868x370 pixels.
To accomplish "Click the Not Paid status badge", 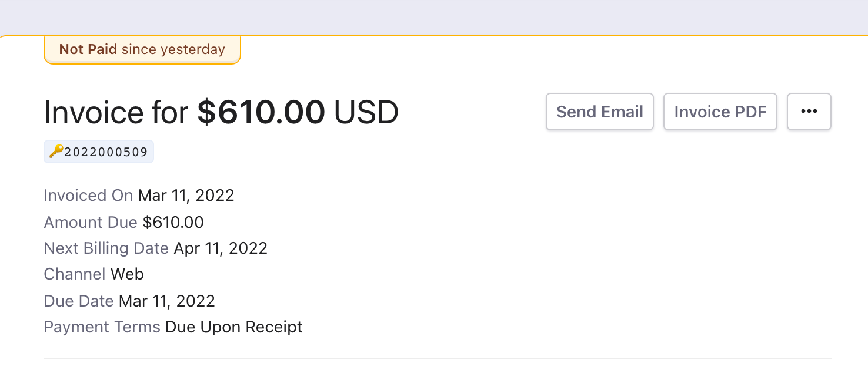I will click(x=142, y=49).
